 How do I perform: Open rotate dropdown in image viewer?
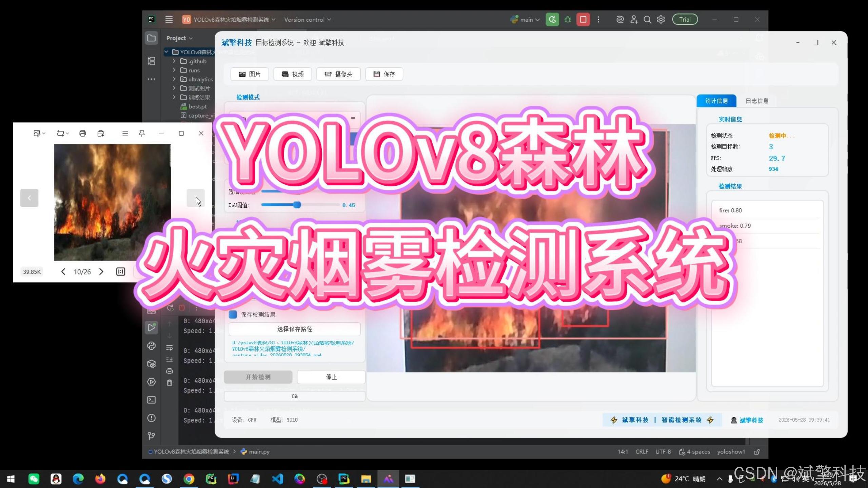click(63, 133)
